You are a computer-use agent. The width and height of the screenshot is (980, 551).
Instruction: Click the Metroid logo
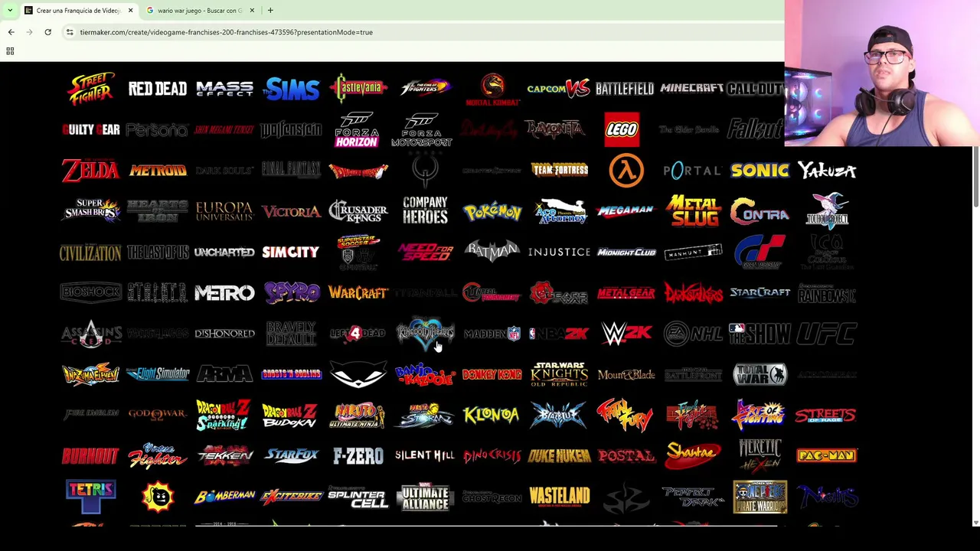[157, 170]
